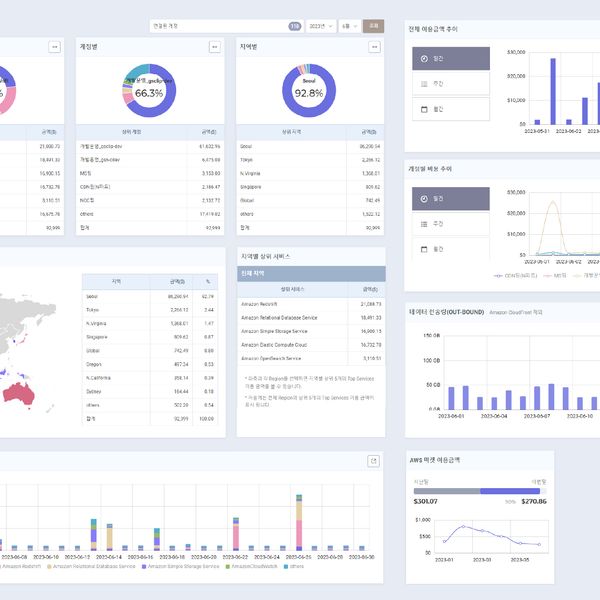Click the calendar icon for 월간 in 전체 예상금액 추이

pos(424,108)
